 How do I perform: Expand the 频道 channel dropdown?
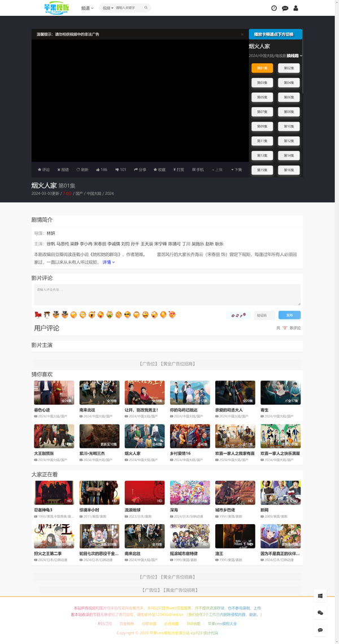[x=87, y=8]
